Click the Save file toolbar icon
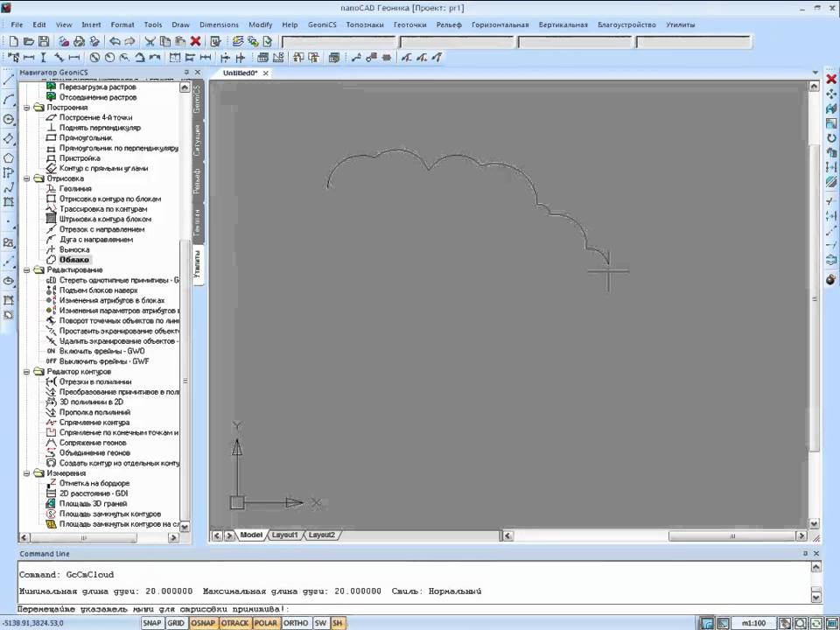Image resolution: width=840 pixels, height=630 pixels. [44, 41]
